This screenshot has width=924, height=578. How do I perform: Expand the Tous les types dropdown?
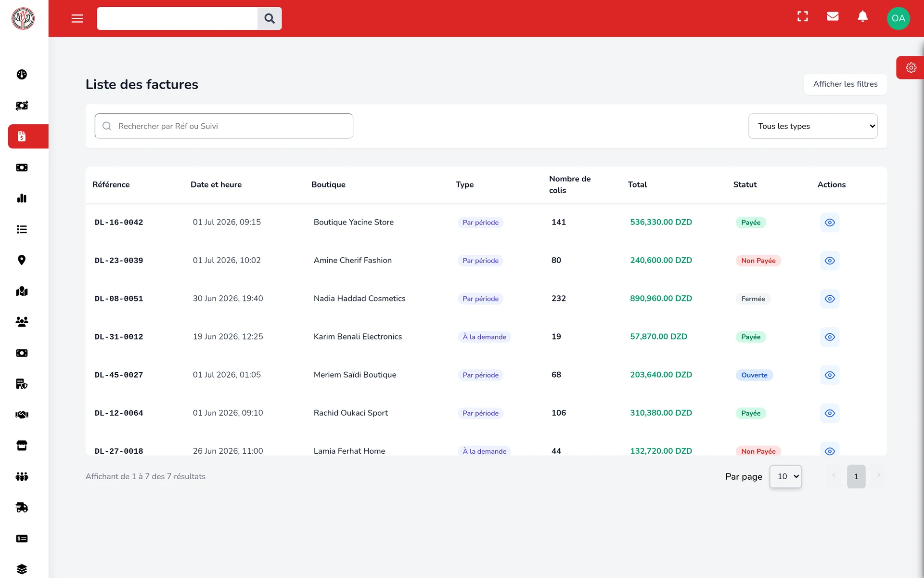tap(813, 126)
